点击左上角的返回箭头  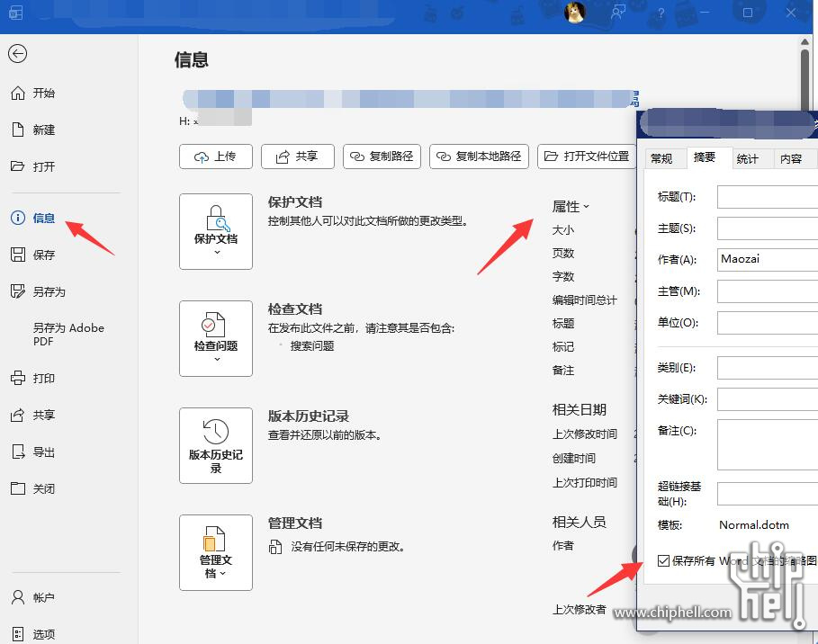(x=18, y=54)
